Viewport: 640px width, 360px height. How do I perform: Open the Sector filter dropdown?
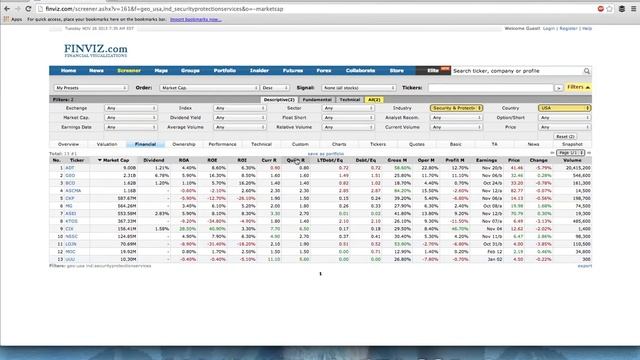[x=348, y=108]
